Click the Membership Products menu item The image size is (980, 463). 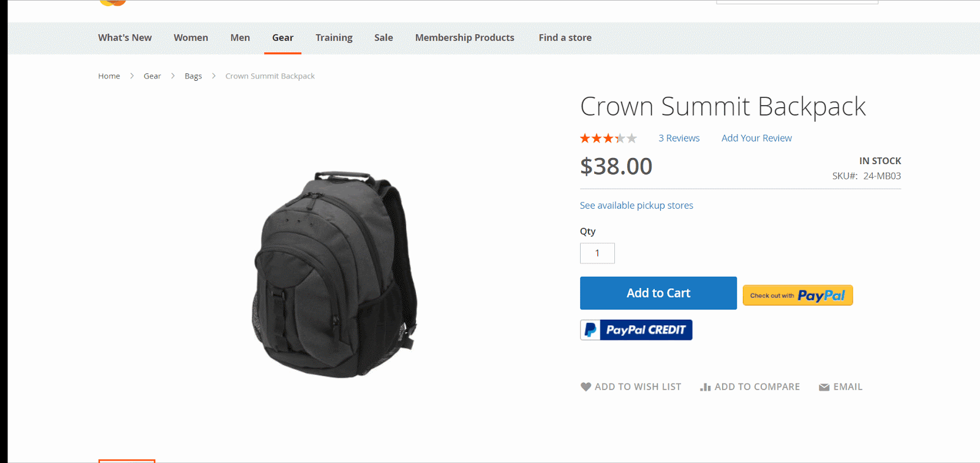click(x=464, y=38)
